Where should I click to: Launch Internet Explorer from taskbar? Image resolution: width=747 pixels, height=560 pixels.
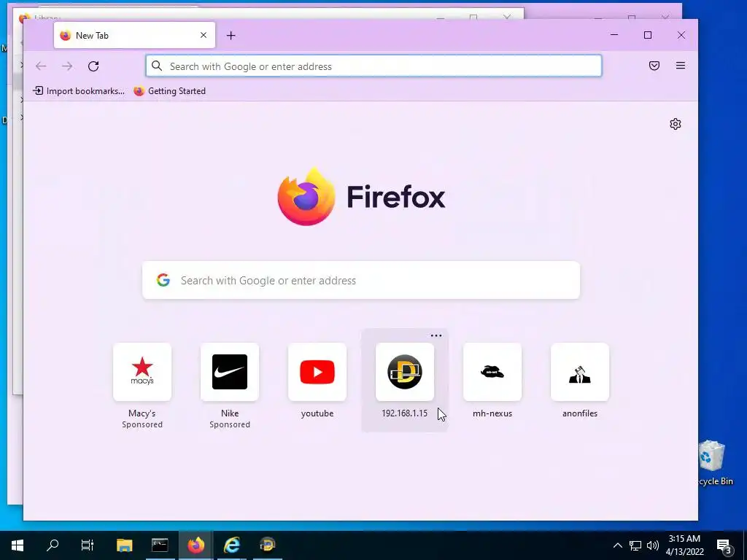click(232, 545)
